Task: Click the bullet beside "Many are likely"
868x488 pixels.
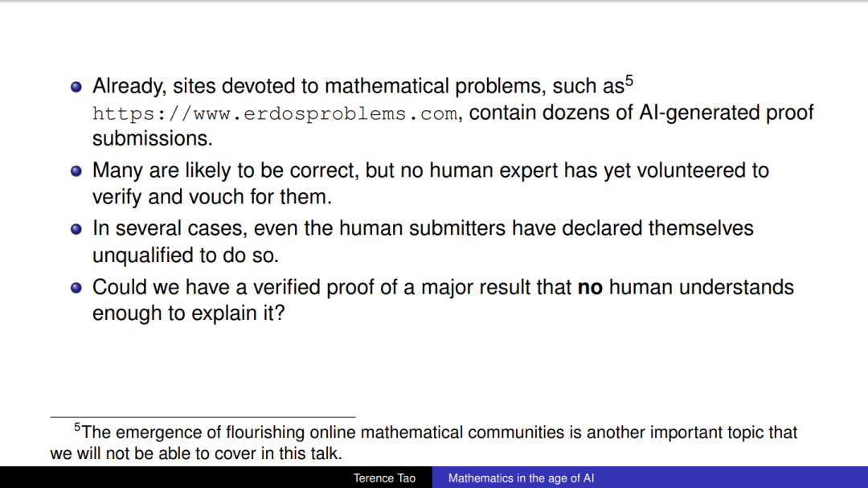Action: 76,171
